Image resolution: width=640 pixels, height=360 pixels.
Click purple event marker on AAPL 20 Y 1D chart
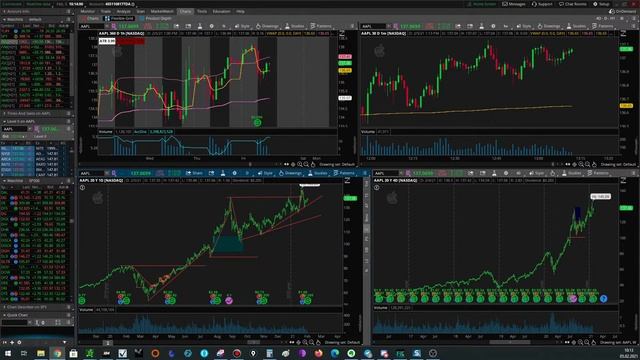tap(229, 300)
